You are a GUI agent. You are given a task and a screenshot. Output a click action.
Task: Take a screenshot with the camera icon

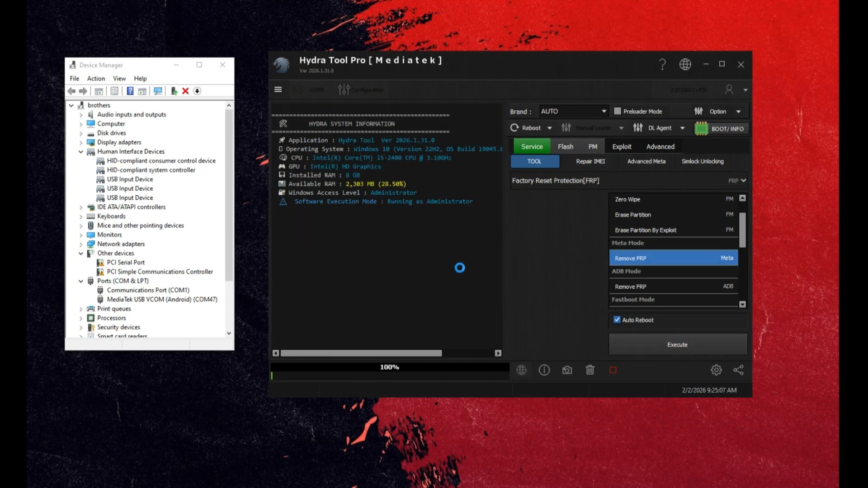[x=567, y=370]
